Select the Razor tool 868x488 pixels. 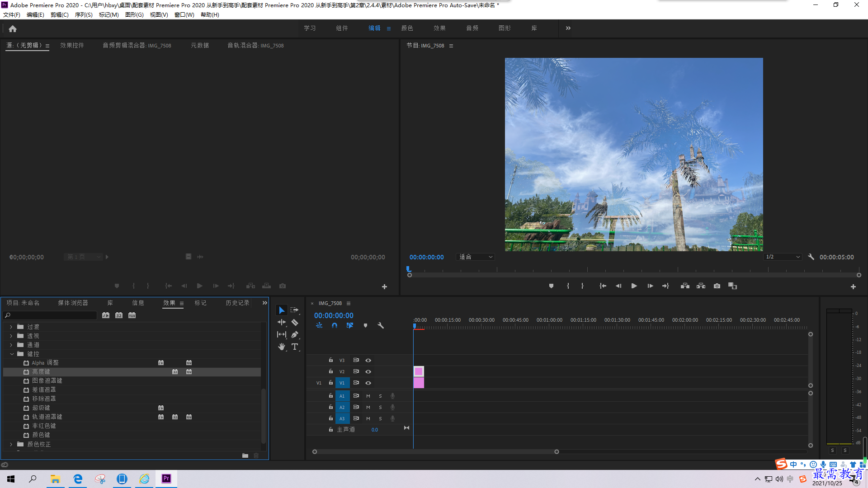[x=294, y=322]
